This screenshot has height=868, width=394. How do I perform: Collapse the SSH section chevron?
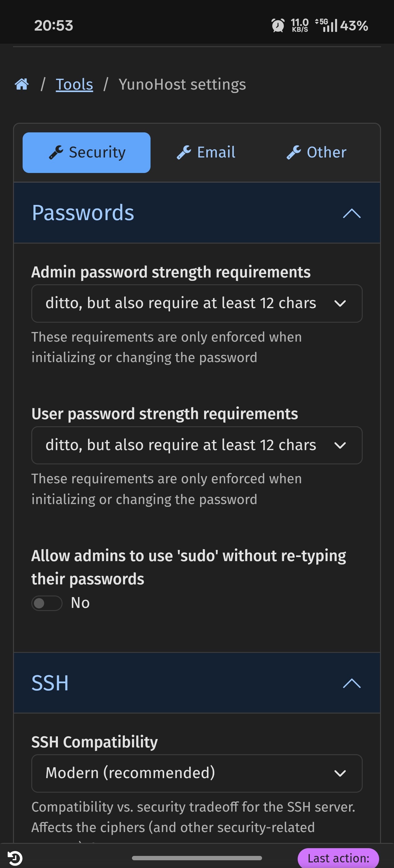tap(352, 683)
